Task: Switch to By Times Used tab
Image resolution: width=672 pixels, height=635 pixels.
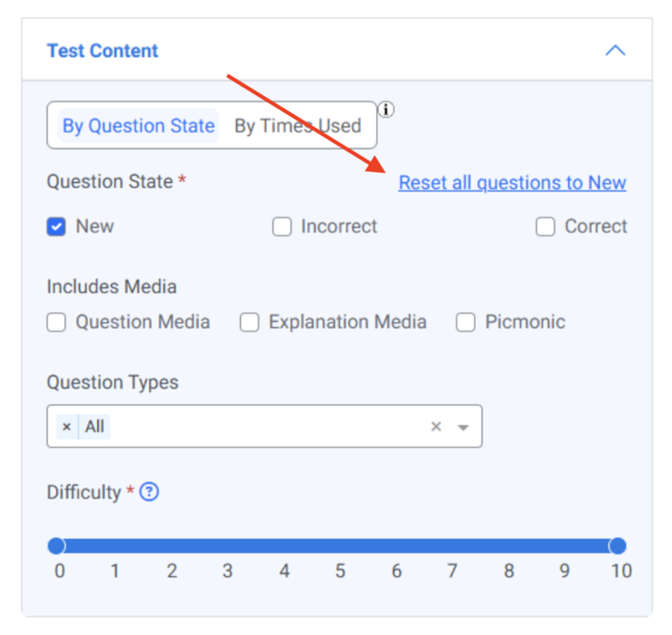Action: pyautogui.click(x=298, y=126)
